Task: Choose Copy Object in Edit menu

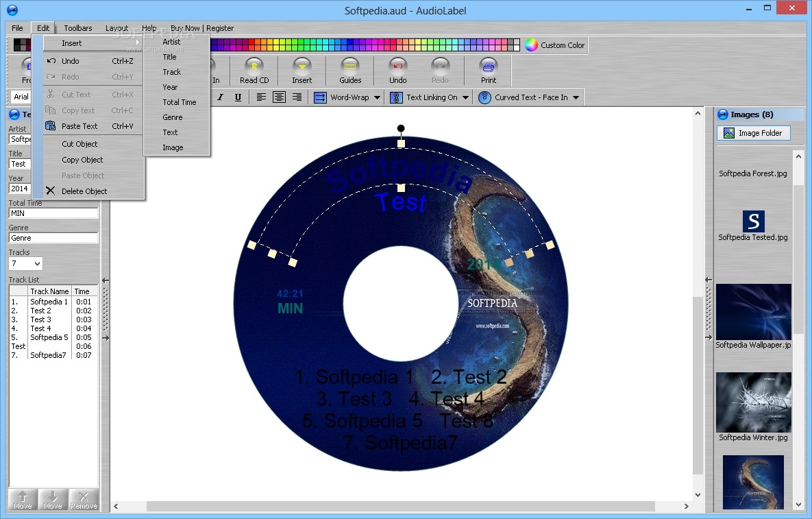Action: click(92, 160)
